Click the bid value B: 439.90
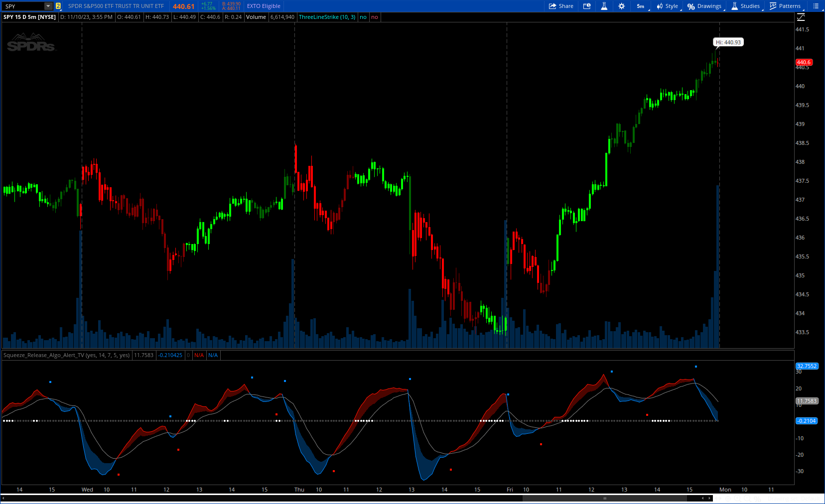 pos(232,4)
